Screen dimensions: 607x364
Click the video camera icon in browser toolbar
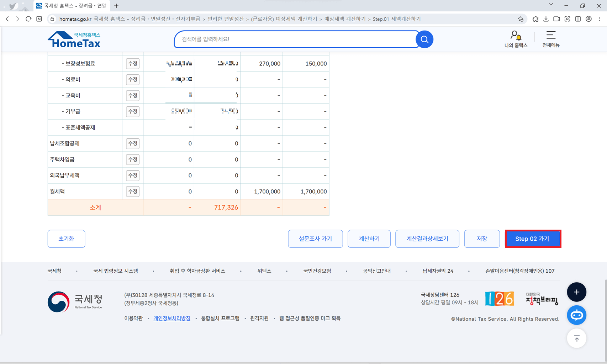click(556, 19)
